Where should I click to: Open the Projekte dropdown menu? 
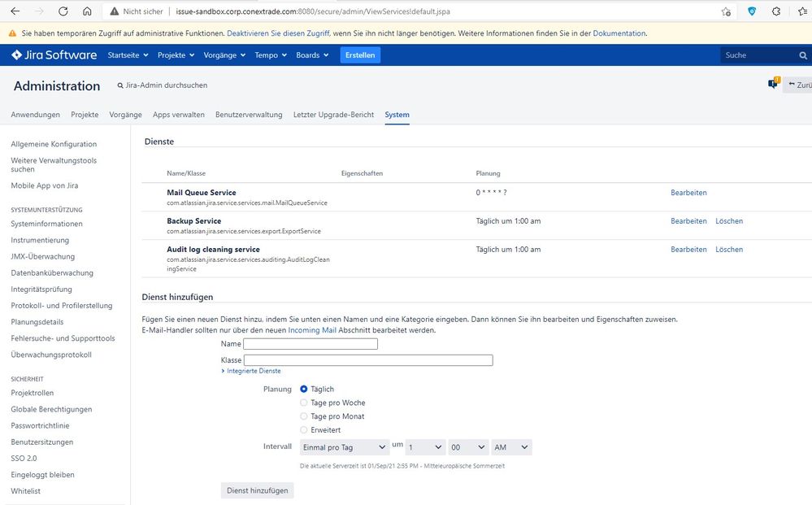click(176, 55)
